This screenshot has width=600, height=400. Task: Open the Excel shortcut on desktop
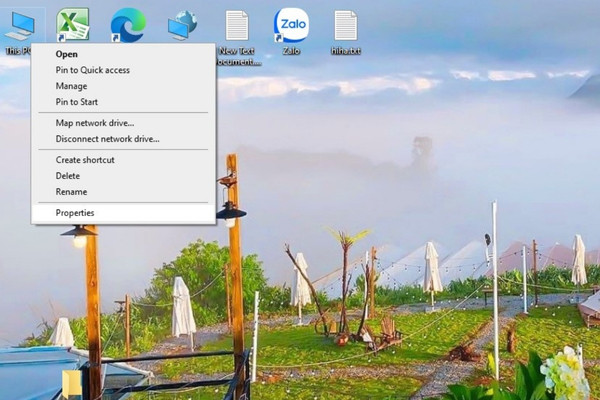click(x=73, y=24)
